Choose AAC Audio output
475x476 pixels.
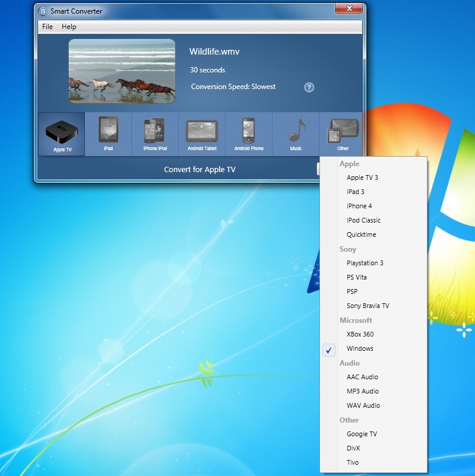point(373,377)
